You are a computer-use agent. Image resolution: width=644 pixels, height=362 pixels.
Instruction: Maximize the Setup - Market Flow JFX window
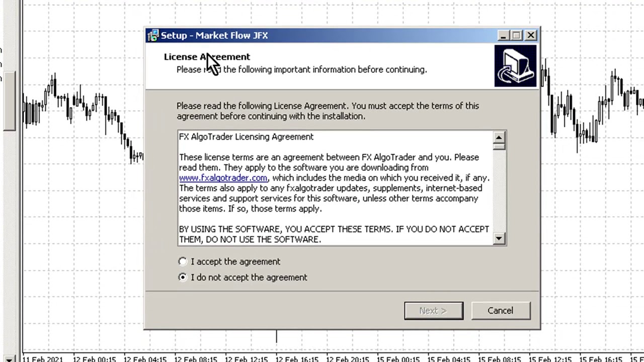click(517, 35)
